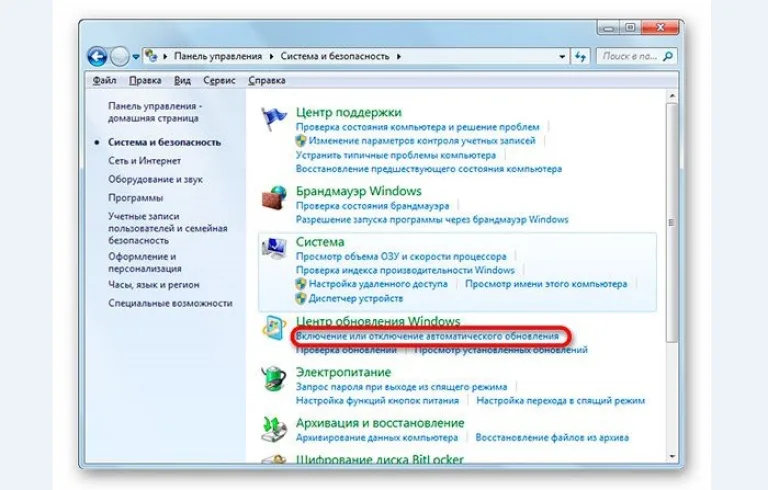
Task: Click the Система computer monitor icon
Action: (274, 248)
